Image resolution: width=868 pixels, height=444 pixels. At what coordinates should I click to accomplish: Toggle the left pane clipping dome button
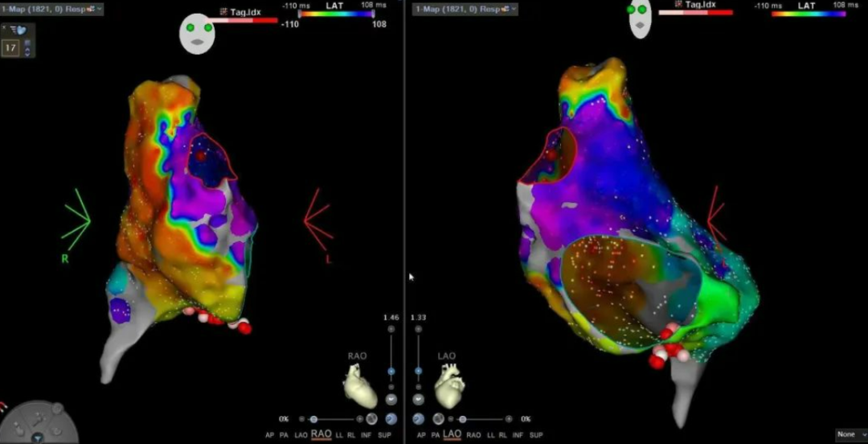point(391,400)
